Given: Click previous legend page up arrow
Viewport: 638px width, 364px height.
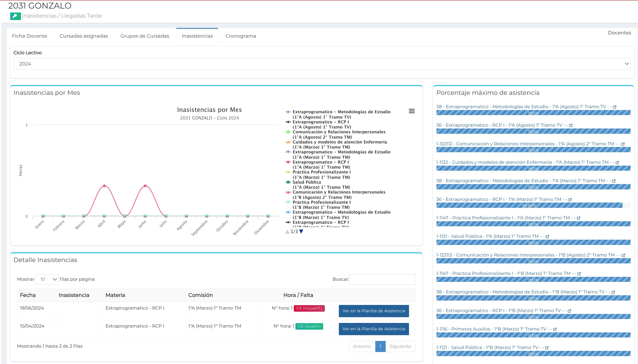Looking at the screenshot, I should pyautogui.click(x=287, y=232).
